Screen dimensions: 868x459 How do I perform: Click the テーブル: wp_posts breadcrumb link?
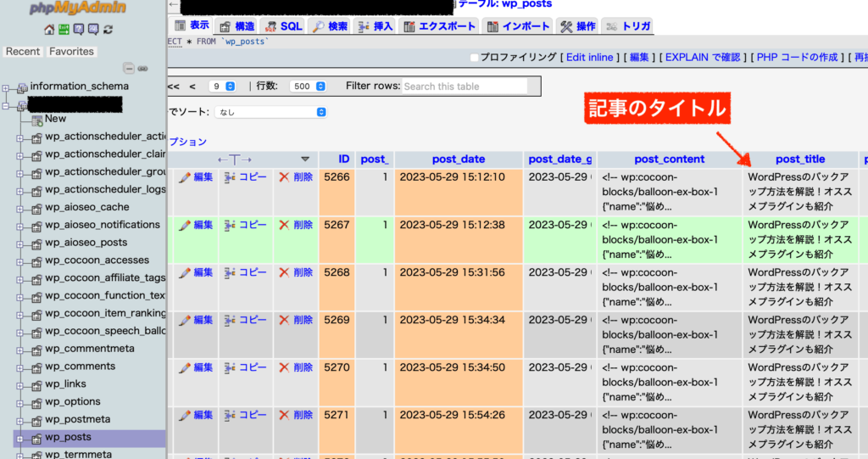coord(505,4)
